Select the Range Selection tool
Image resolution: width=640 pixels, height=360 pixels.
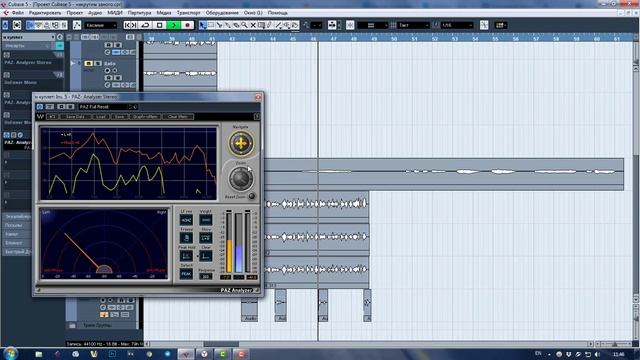tap(211, 25)
